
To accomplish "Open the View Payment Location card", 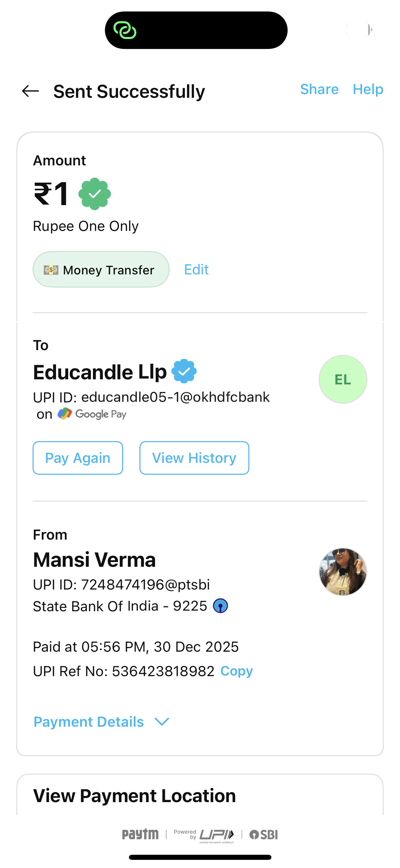I will [x=134, y=796].
